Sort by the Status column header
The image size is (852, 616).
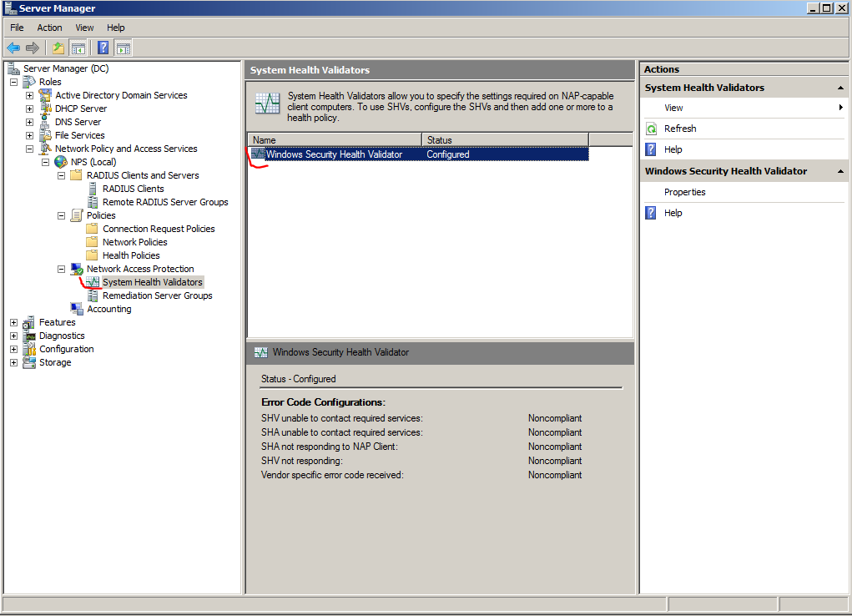(x=506, y=139)
